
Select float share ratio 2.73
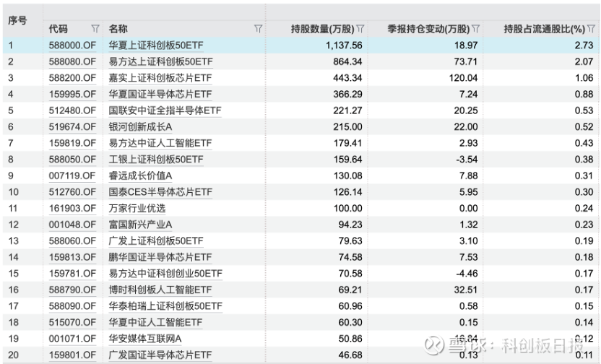click(x=584, y=45)
